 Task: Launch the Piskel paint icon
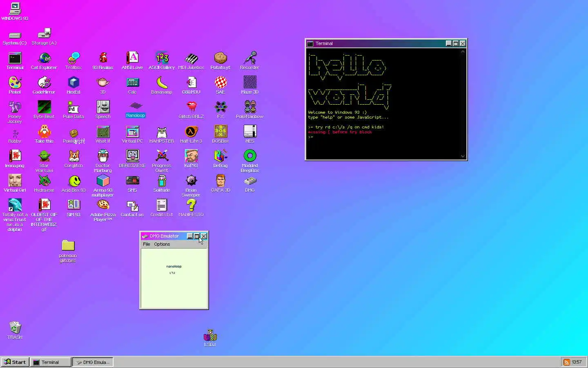[x=15, y=85]
